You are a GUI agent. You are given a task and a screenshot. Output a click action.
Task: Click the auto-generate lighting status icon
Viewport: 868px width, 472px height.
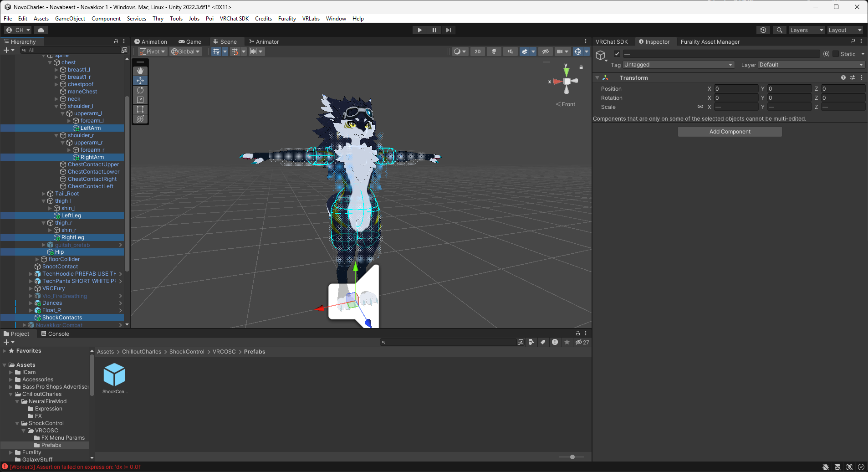click(x=849, y=467)
